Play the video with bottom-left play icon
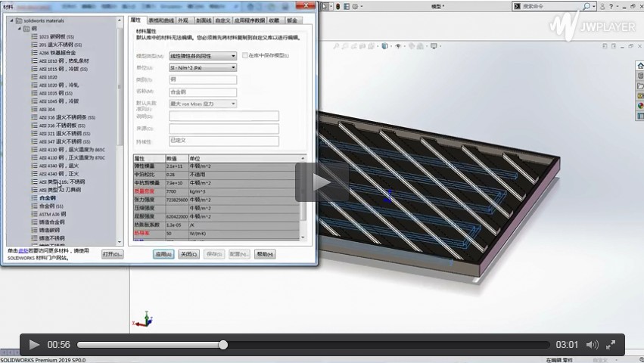The image size is (644, 363). pyautogui.click(x=34, y=345)
